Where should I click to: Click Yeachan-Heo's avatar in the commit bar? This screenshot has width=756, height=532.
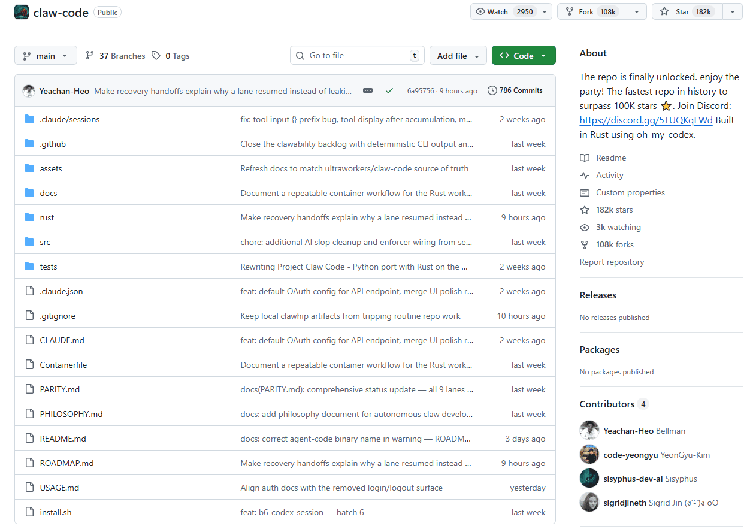(29, 91)
